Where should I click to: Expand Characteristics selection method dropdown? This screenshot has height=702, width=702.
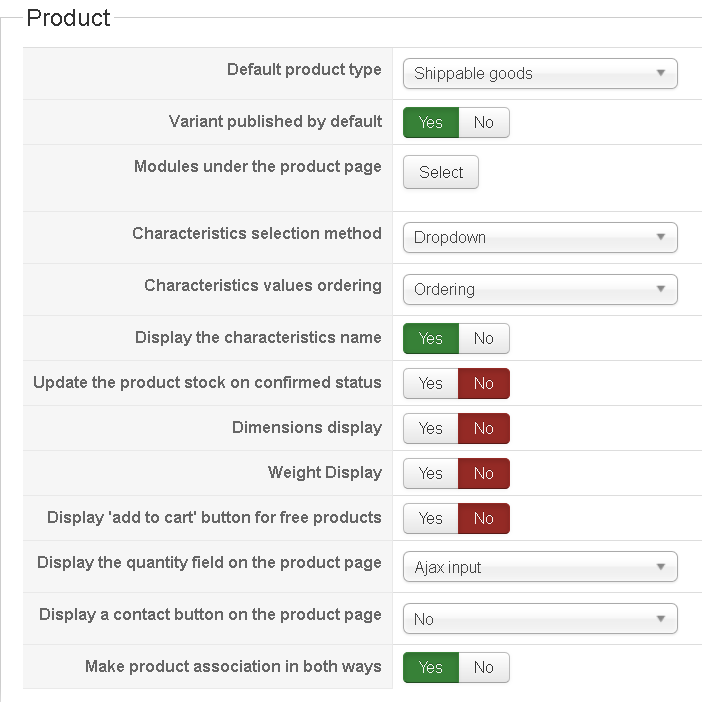click(x=540, y=237)
